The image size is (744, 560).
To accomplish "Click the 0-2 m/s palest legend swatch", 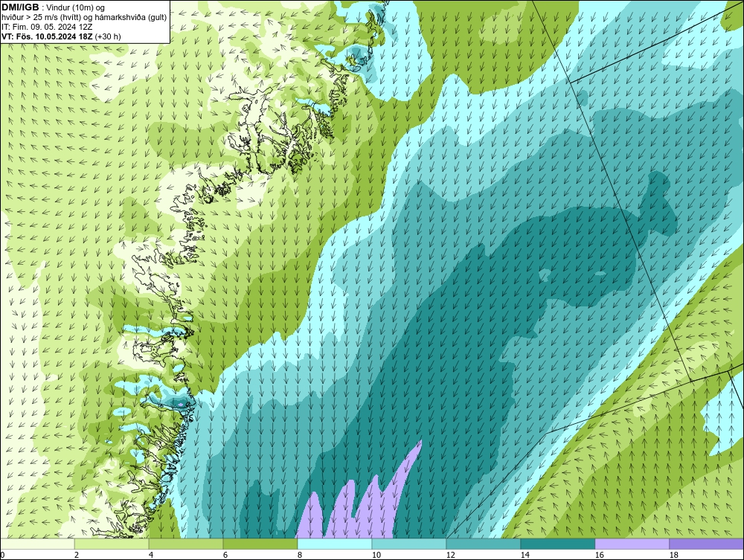I will (37, 544).
